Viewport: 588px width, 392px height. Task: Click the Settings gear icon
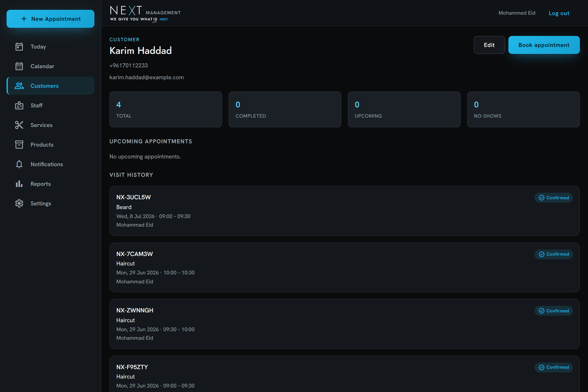(x=19, y=204)
